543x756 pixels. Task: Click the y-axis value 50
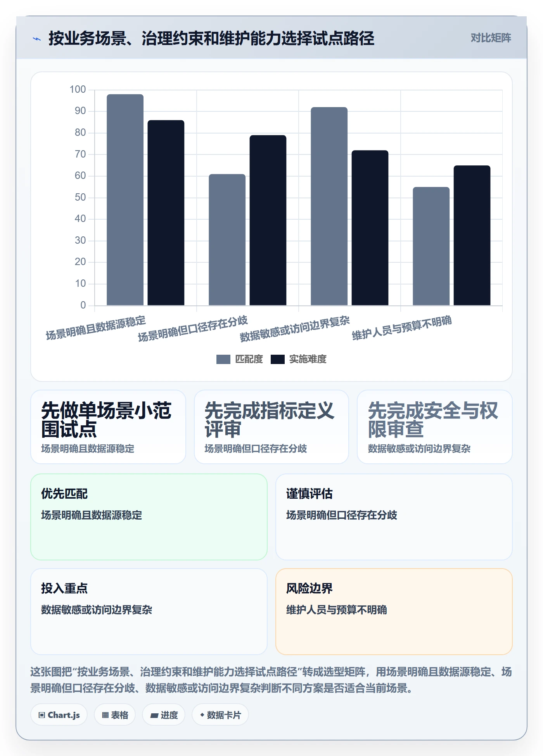(80, 197)
